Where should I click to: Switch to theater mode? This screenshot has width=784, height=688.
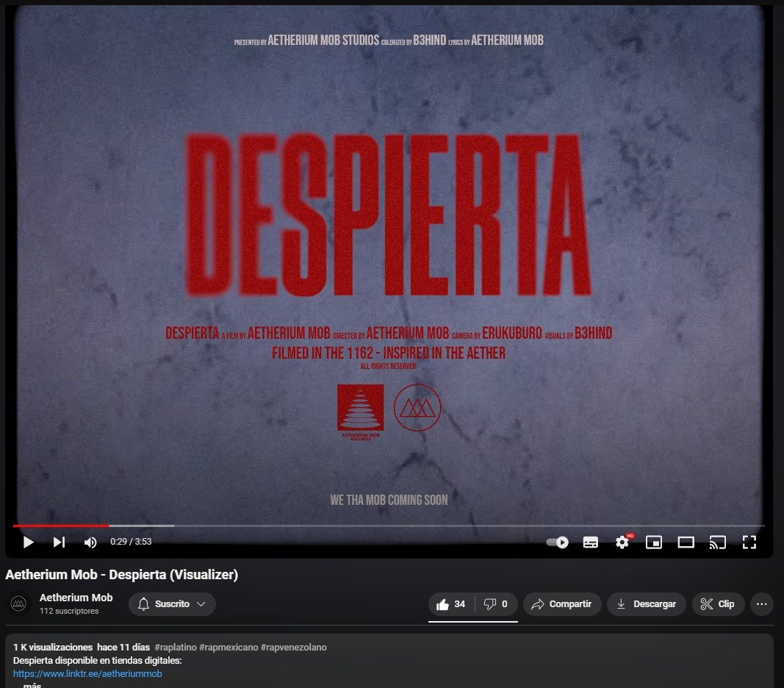pos(686,542)
